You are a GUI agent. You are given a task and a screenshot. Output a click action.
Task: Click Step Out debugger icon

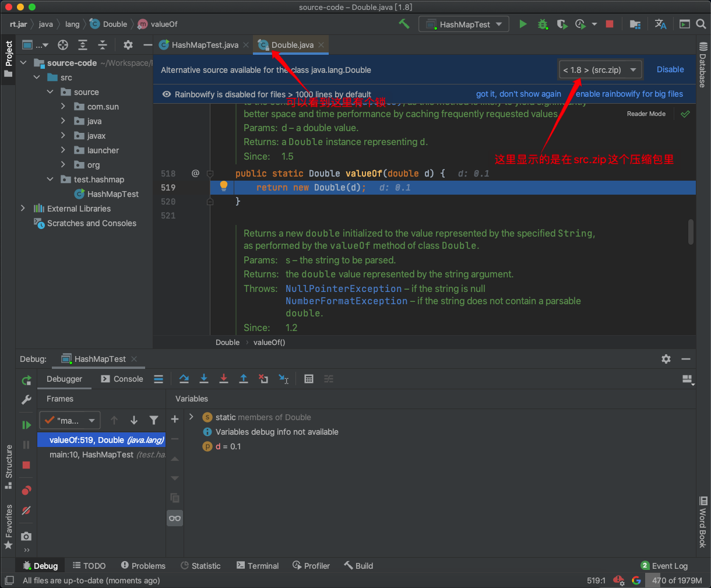pyautogui.click(x=244, y=379)
